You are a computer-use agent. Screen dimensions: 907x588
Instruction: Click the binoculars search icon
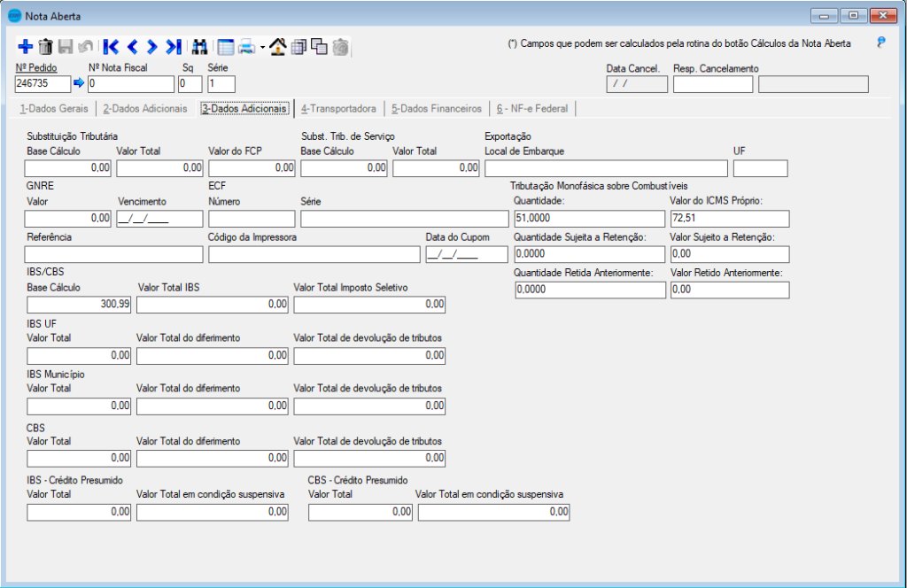point(199,47)
